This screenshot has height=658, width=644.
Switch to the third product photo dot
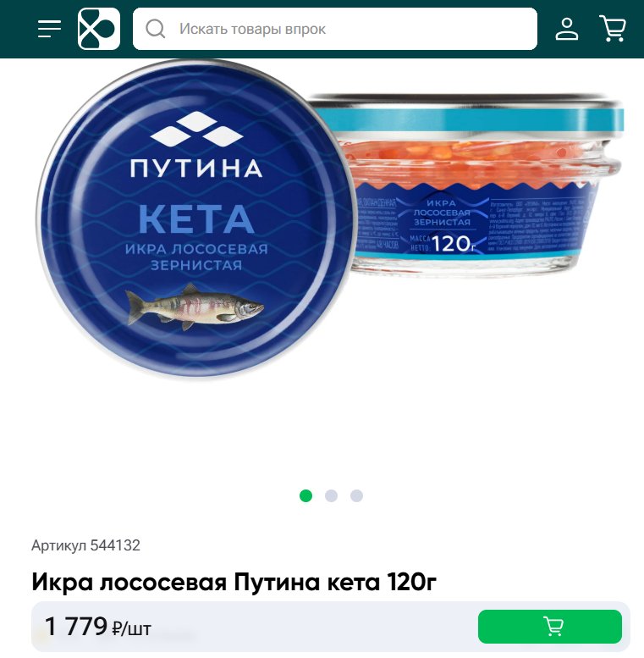(357, 495)
